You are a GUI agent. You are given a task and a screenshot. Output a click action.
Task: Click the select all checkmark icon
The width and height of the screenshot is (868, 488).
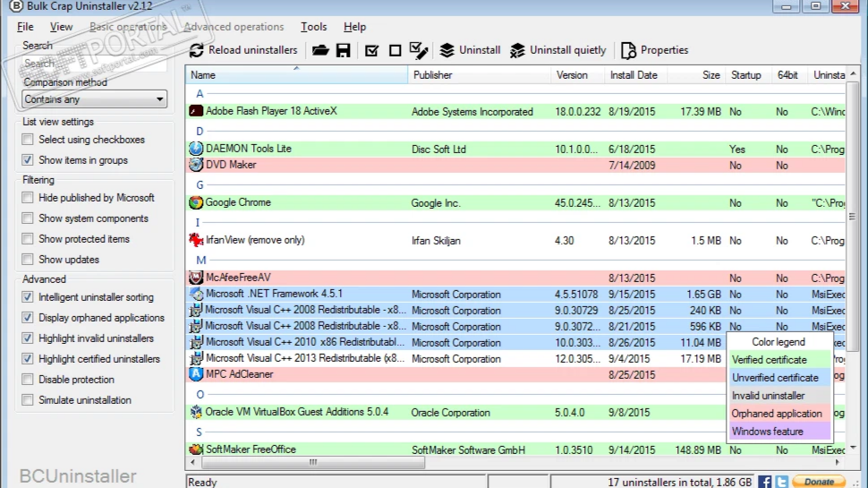click(x=372, y=51)
